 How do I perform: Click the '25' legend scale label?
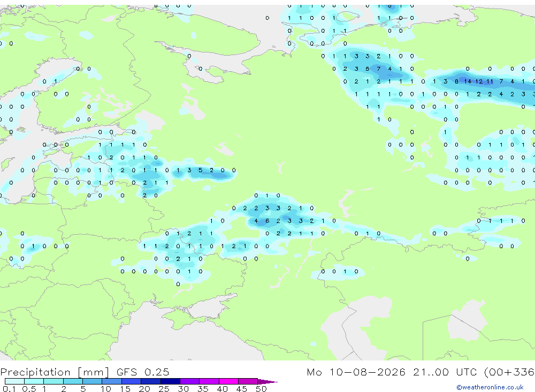point(164,389)
